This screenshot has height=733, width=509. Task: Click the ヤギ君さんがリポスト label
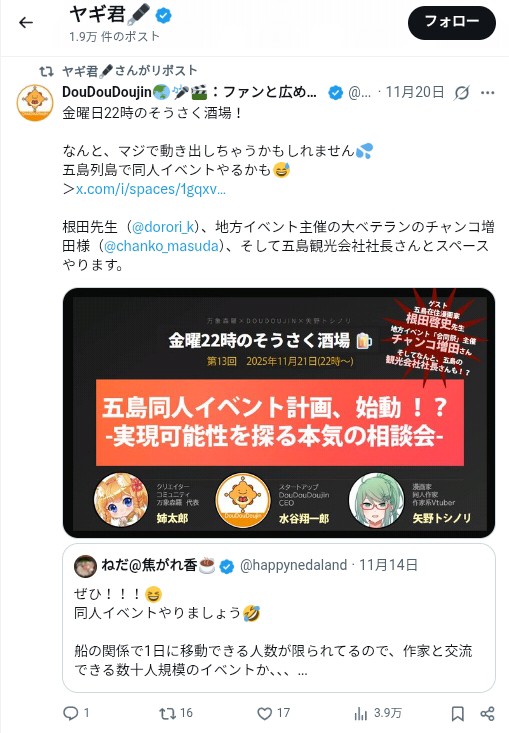click(x=129, y=71)
